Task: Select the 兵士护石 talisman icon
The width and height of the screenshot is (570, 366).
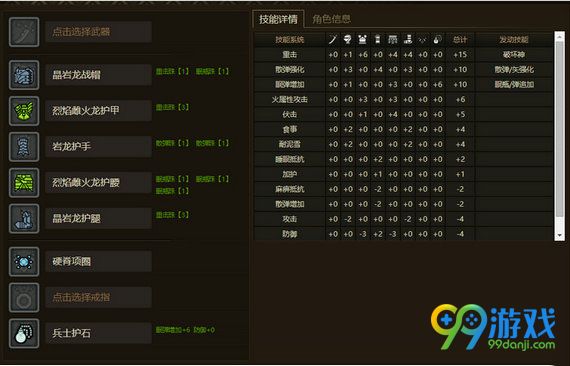Action: 24,334
